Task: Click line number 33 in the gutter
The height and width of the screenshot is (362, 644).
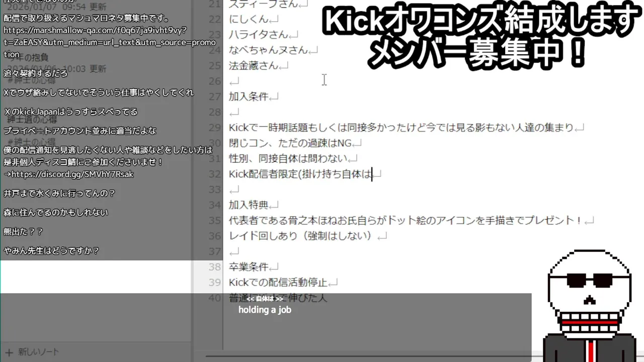Action: [215, 190]
